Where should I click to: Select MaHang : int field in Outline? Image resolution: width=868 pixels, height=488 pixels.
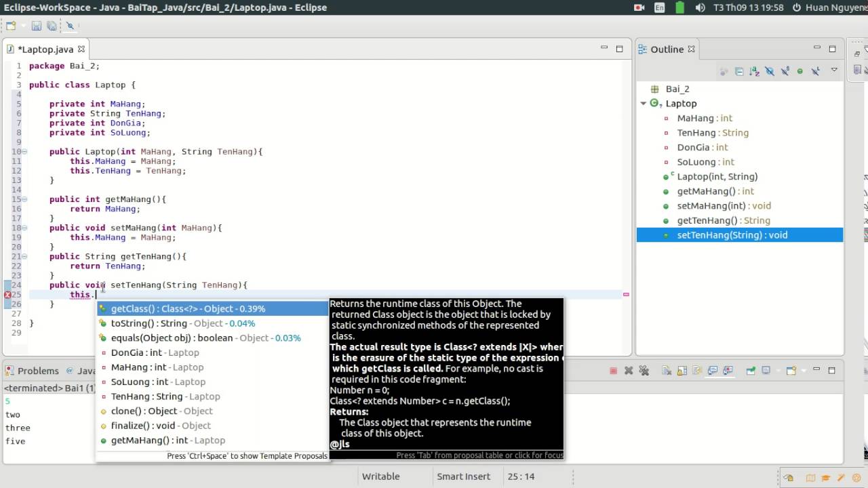pyautogui.click(x=705, y=118)
